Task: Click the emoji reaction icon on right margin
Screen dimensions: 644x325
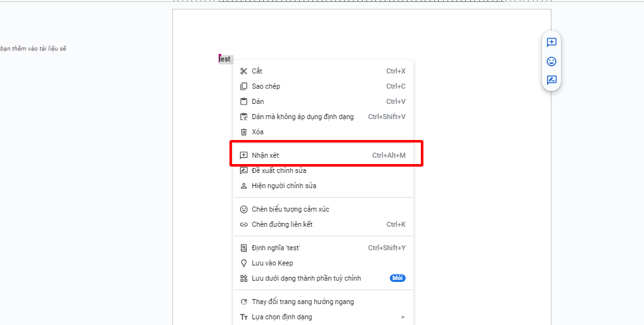Action: point(551,61)
